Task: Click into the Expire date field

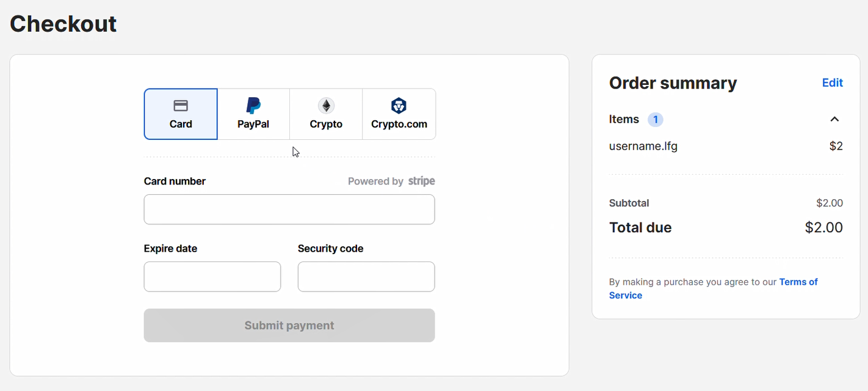Action: coord(212,277)
